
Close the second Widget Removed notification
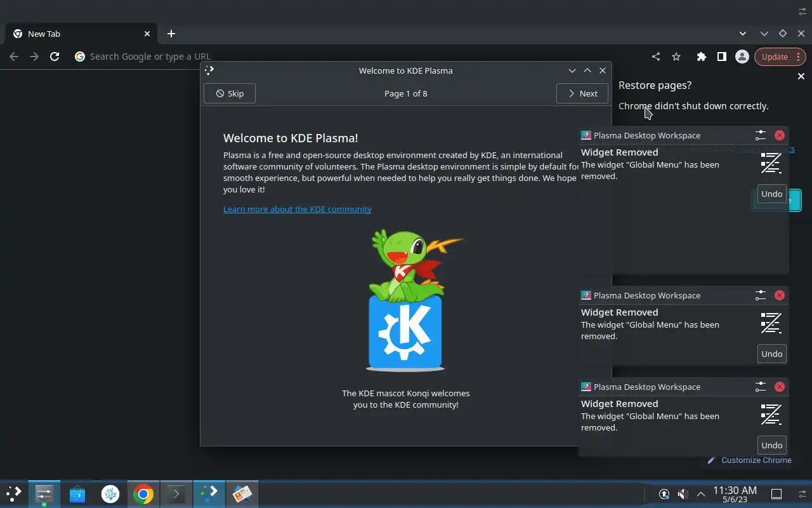click(780, 295)
